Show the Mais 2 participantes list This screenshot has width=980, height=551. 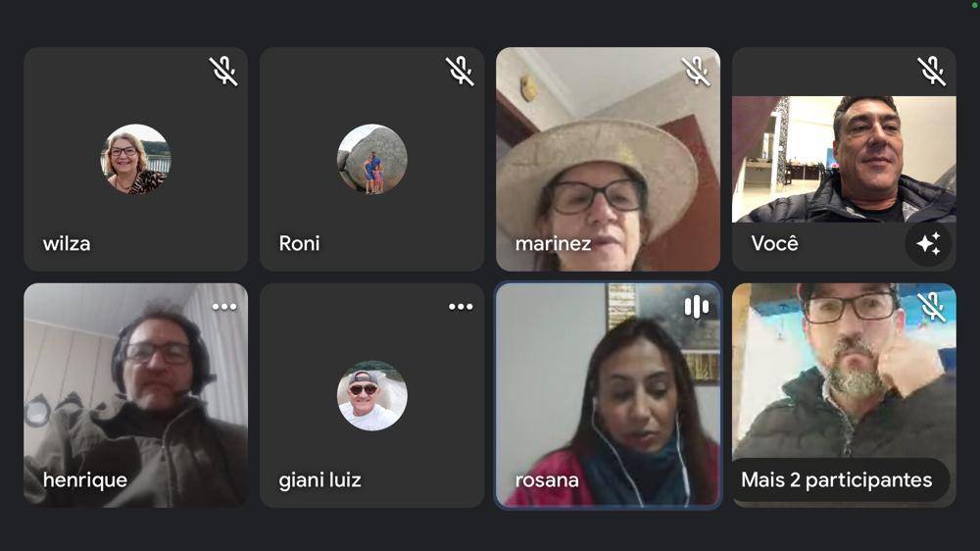click(x=837, y=479)
